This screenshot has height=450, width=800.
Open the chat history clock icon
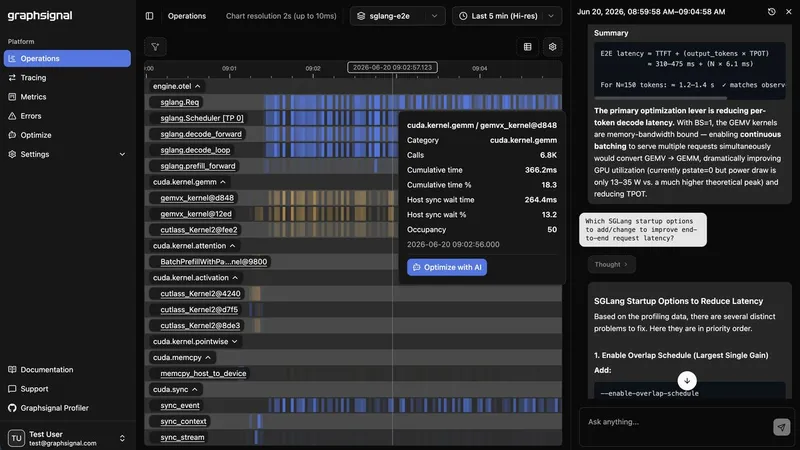coord(771,11)
